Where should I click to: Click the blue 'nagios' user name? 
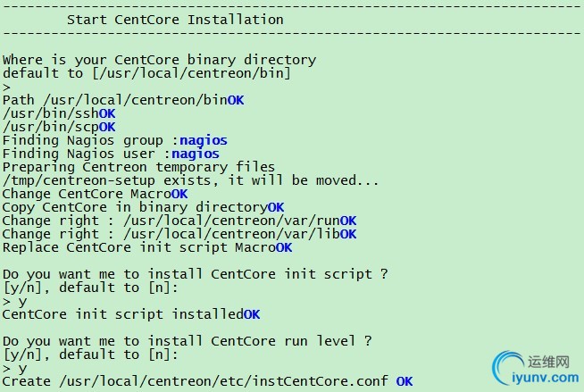[x=196, y=154]
